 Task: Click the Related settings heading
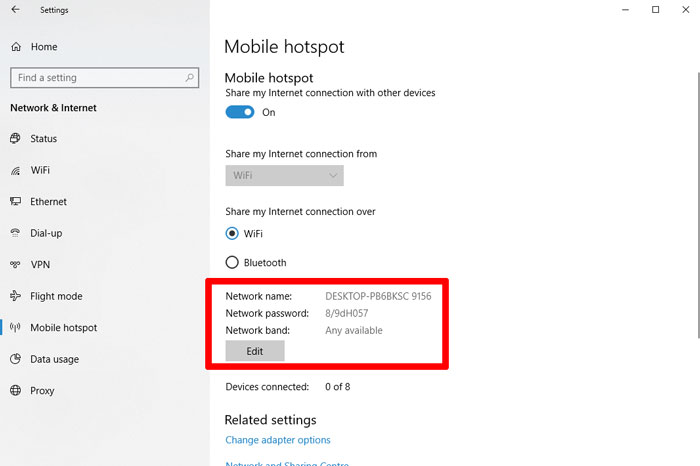coord(270,420)
